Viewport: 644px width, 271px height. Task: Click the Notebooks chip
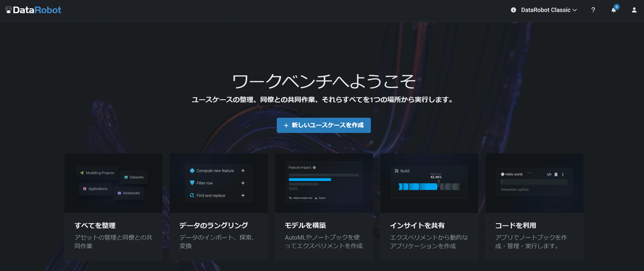(129, 193)
